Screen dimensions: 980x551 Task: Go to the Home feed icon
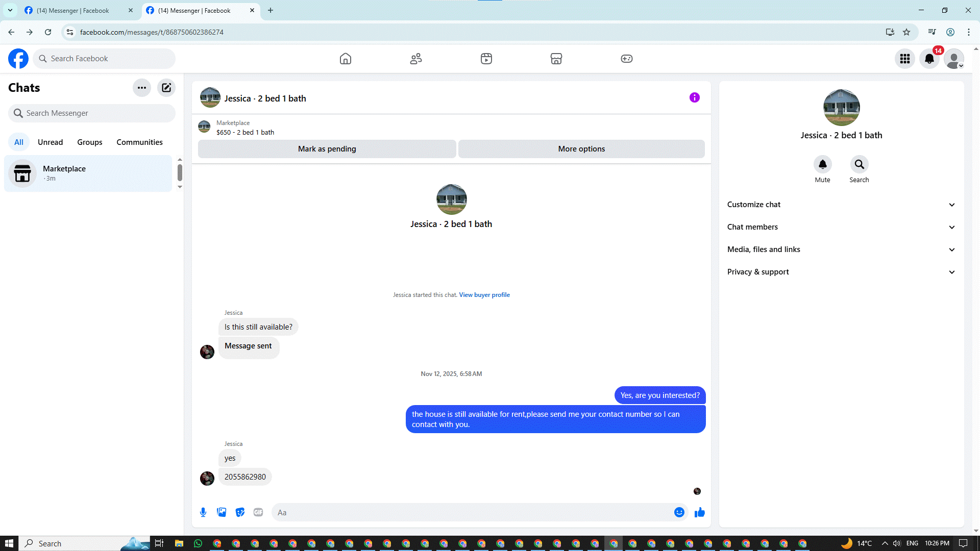[346, 59]
